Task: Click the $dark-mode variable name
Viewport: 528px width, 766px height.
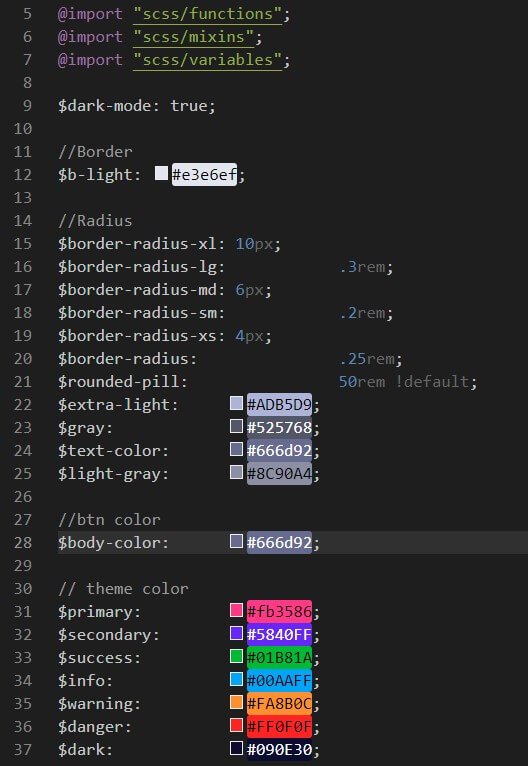Action: click(105, 106)
